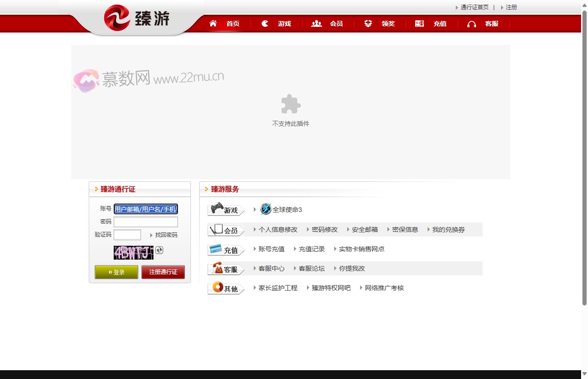Click the 验证码 captcha input box
The height and width of the screenshot is (379, 588).
coord(127,235)
